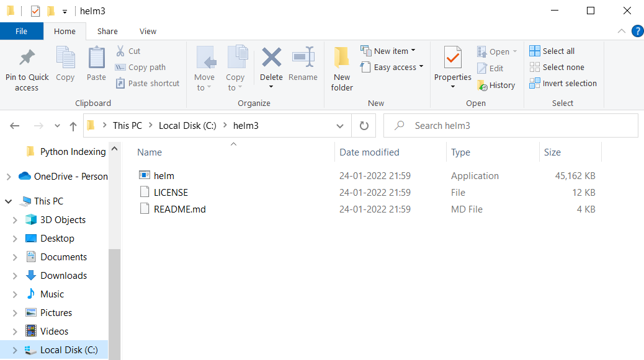
Task: Pin folder to Quick access
Action: tap(27, 69)
